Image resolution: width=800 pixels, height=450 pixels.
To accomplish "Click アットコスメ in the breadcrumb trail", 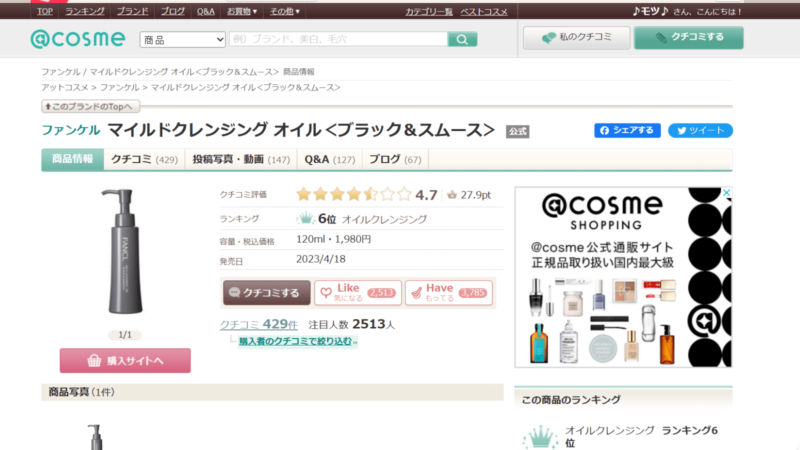I will coord(65,88).
